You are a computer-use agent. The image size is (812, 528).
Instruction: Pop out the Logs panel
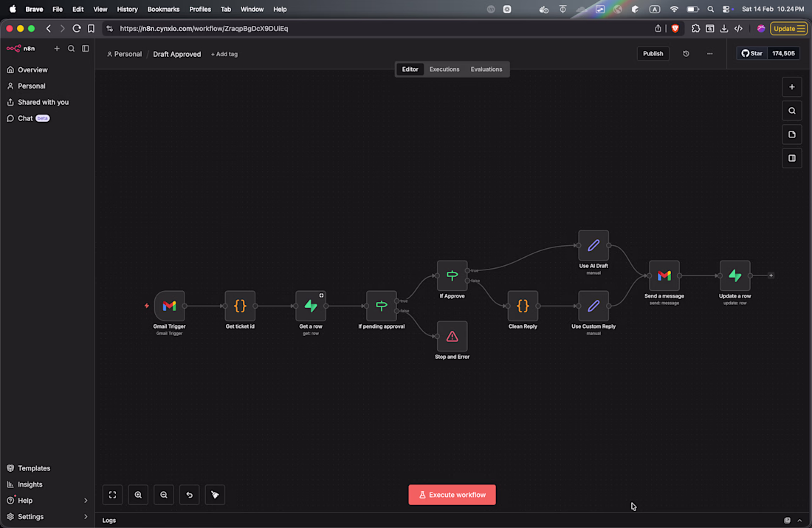tap(787, 520)
